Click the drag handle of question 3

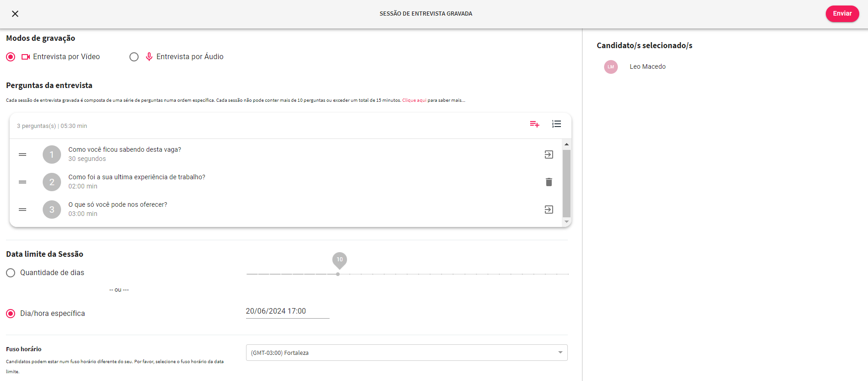[22, 210]
